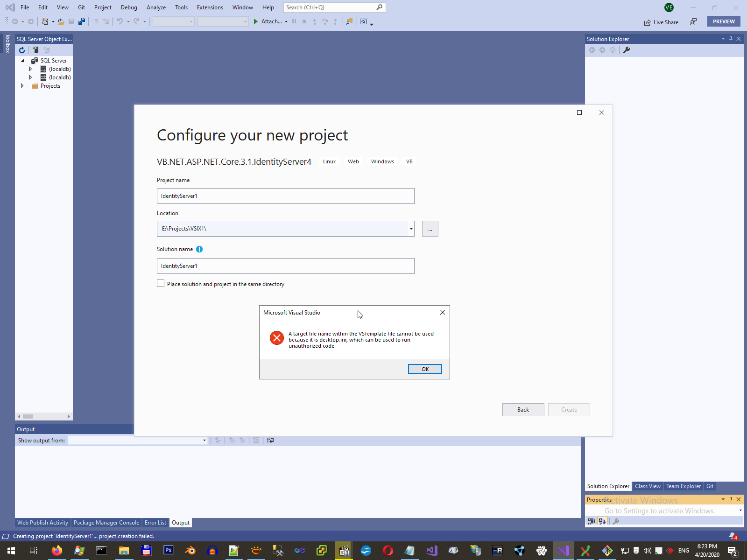Click the Project name input field
This screenshot has height=560, width=747.
click(286, 196)
